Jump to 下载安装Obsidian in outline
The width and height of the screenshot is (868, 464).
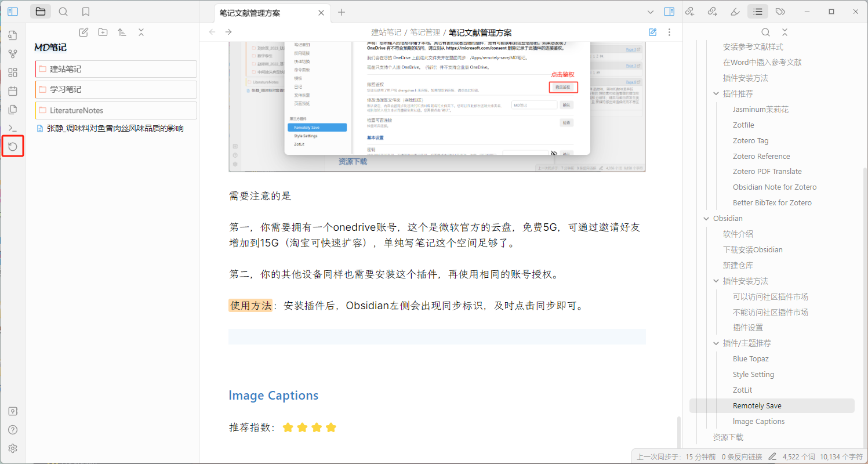753,249
